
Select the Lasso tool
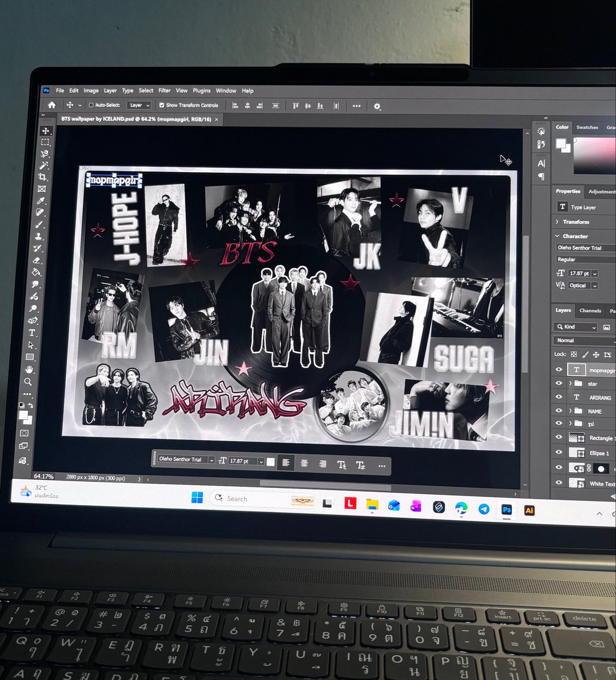click(x=45, y=154)
